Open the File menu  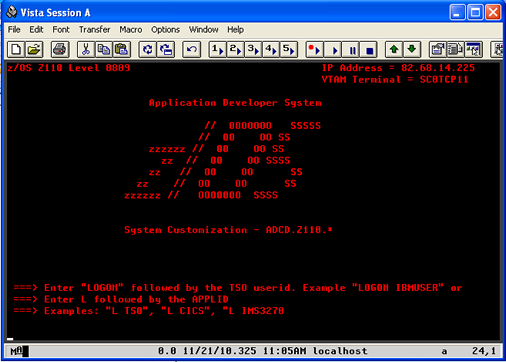point(14,30)
